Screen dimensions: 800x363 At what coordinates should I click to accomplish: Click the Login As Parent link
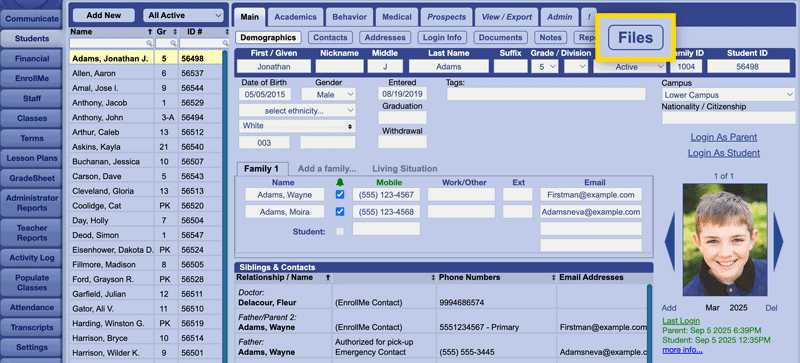coord(723,137)
